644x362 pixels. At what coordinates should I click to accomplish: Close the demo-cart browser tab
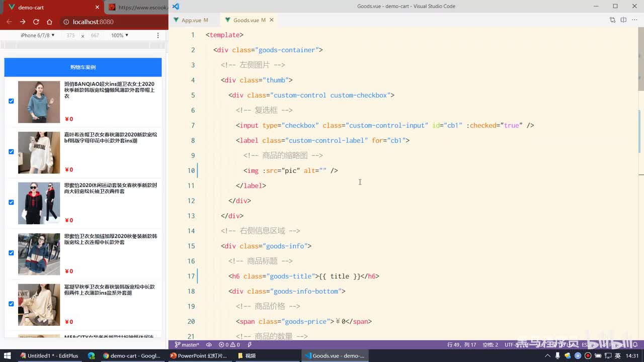pyautogui.click(x=97, y=8)
